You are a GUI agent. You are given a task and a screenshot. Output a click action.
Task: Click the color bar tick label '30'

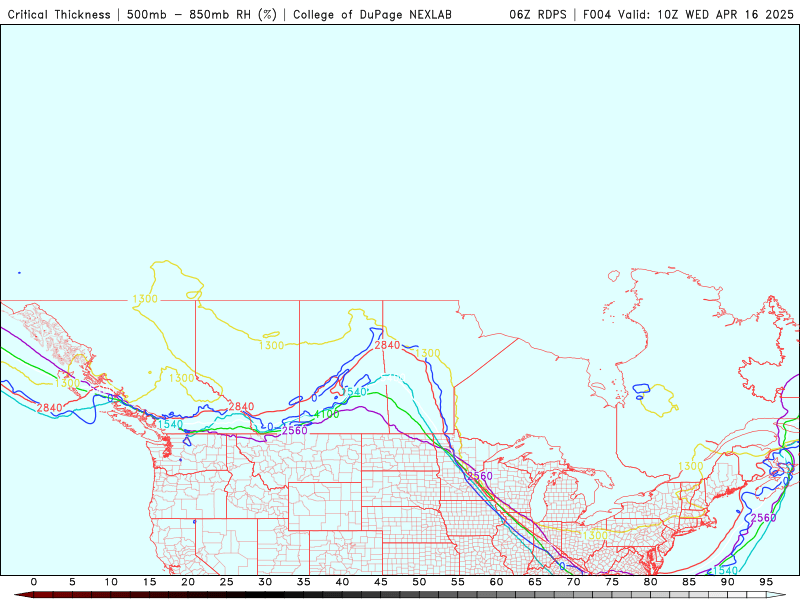point(265,582)
